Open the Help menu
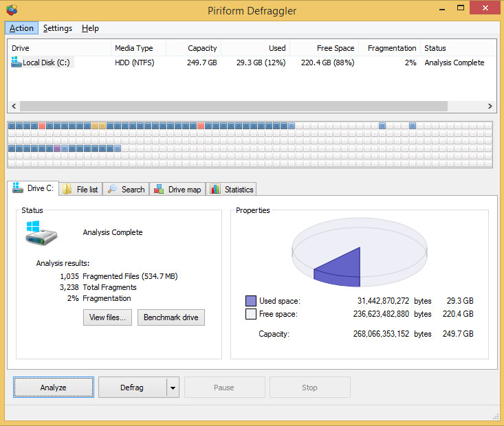This screenshot has width=504, height=426. coord(90,28)
